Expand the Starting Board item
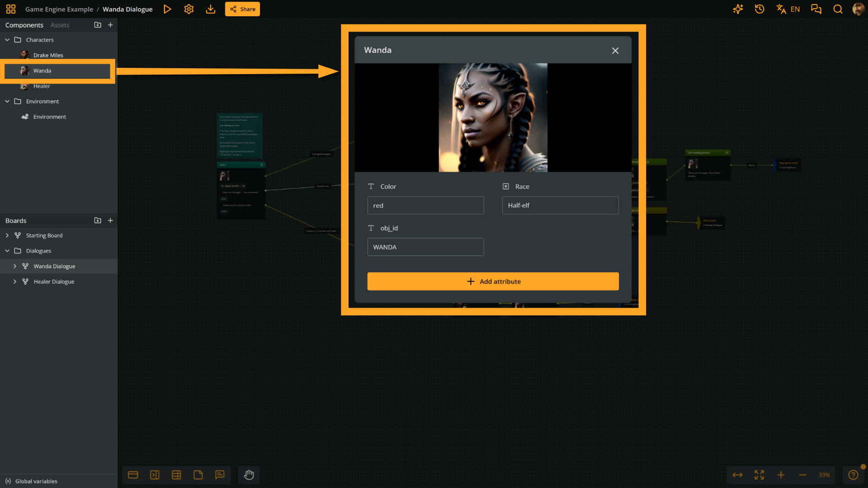This screenshot has width=868, height=488. pos(7,235)
